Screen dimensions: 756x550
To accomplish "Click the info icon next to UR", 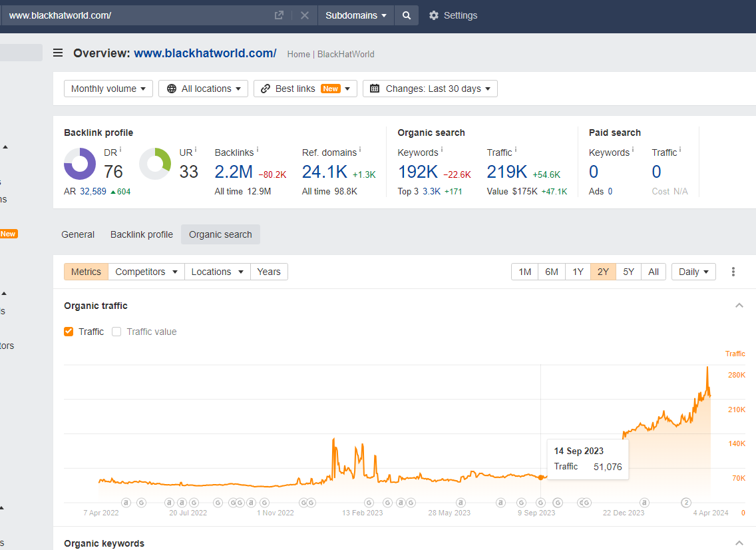I will coord(195,150).
